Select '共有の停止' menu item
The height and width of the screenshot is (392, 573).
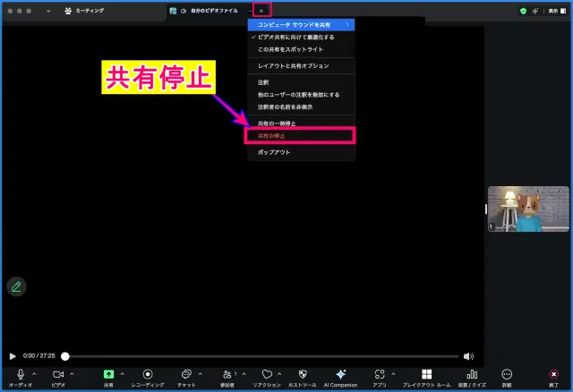coord(300,136)
